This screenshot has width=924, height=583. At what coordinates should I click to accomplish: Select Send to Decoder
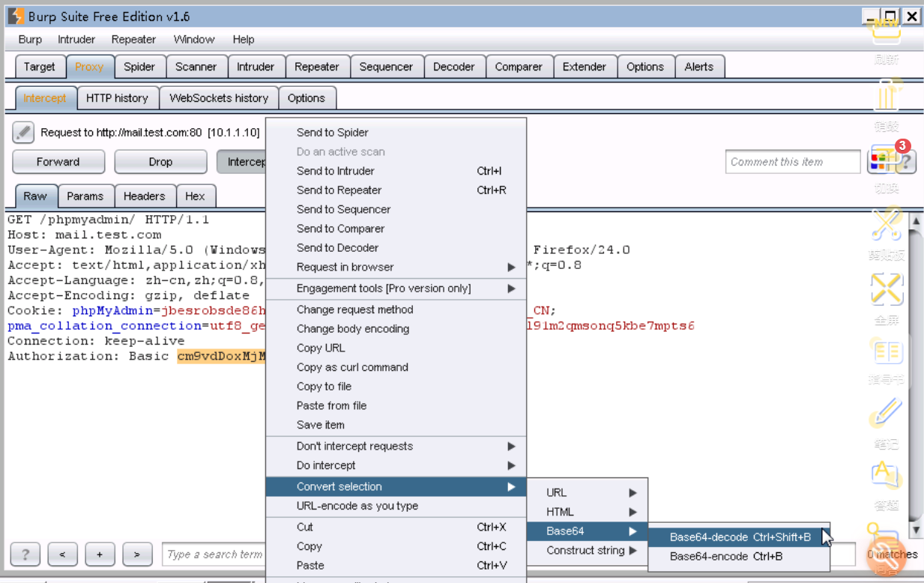(396, 248)
